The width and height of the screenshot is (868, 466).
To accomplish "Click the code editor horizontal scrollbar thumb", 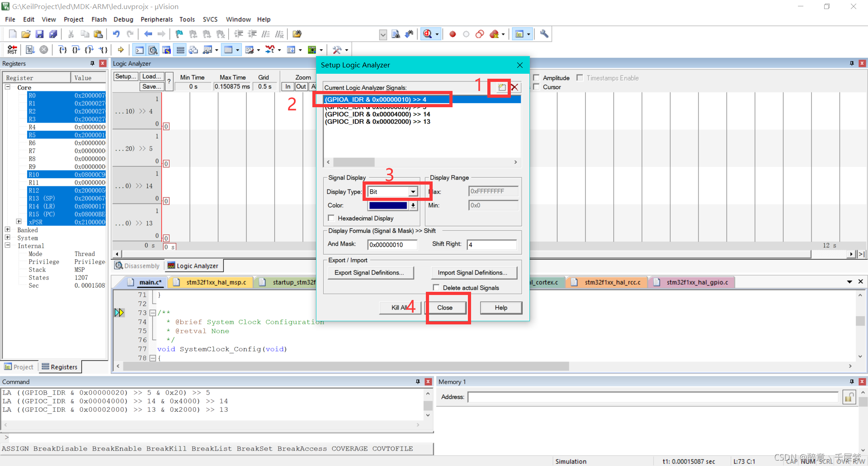I will pos(346,366).
